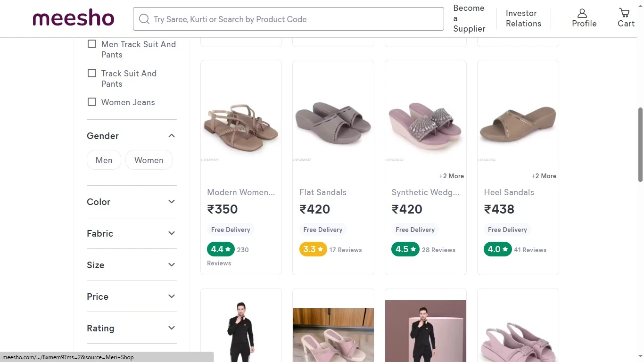Enable the Women Jeans filter checkbox
The image size is (644, 362).
[x=92, y=102]
